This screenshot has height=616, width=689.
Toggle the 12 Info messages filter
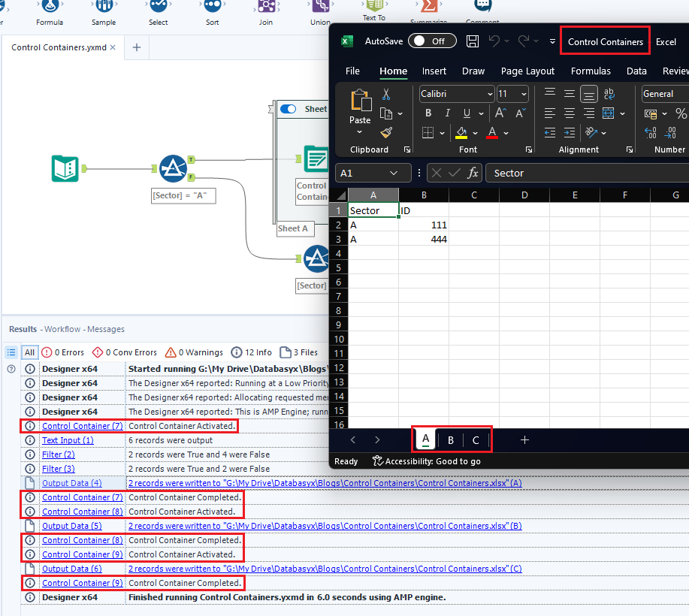[x=252, y=352]
